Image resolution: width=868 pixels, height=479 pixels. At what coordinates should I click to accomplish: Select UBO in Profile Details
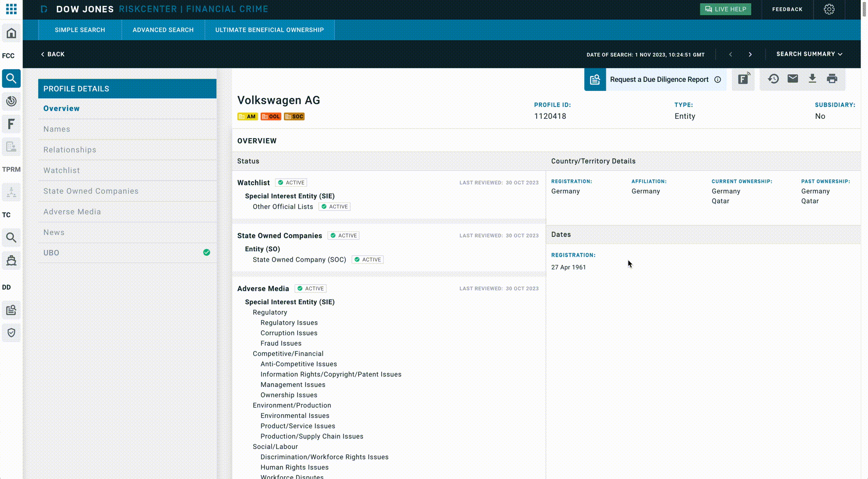[127, 253]
